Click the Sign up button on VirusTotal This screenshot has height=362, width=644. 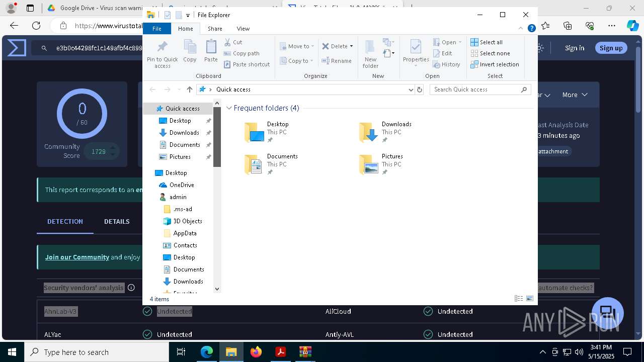point(611,48)
